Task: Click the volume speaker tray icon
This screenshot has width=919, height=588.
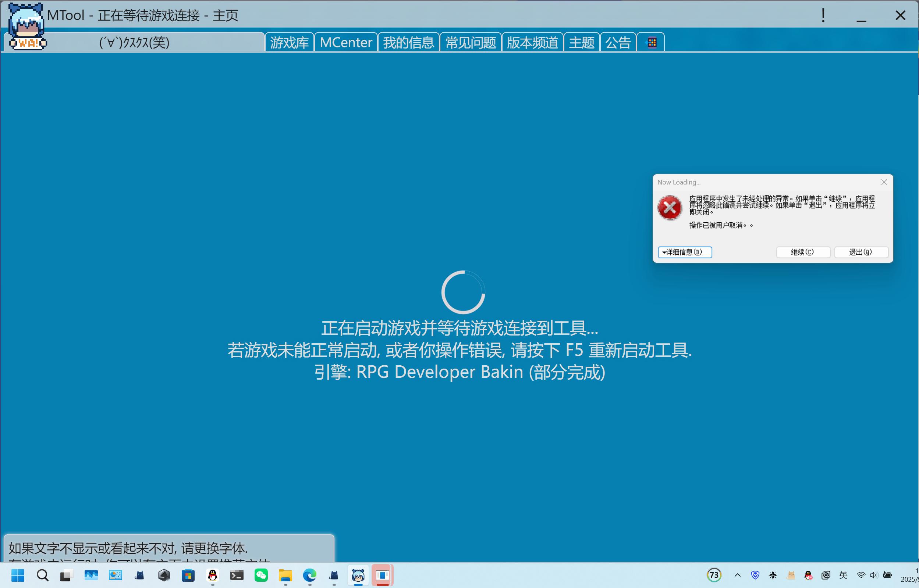Action: [x=873, y=575]
